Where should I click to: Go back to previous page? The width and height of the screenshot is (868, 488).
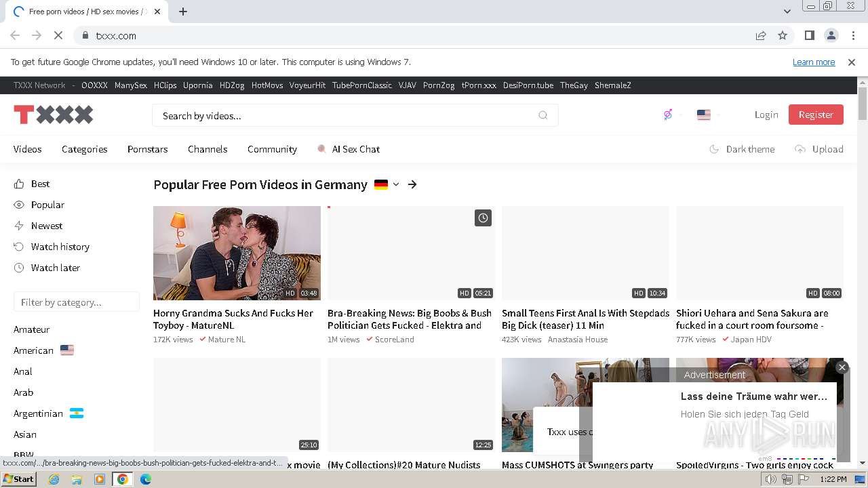pyautogui.click(x=15, y=35)
